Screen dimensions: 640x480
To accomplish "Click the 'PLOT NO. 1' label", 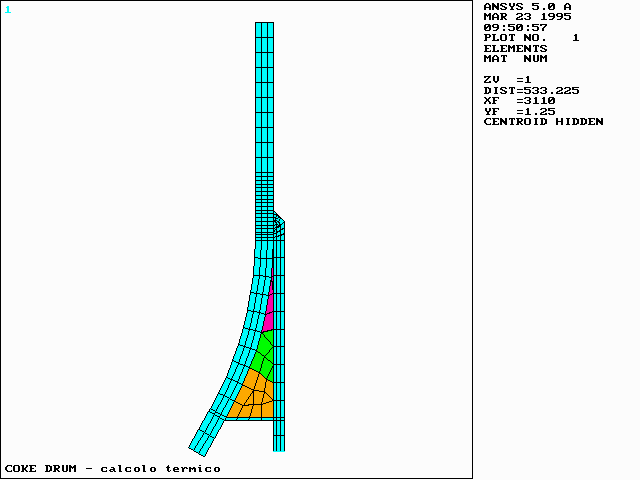I will 531,38.
